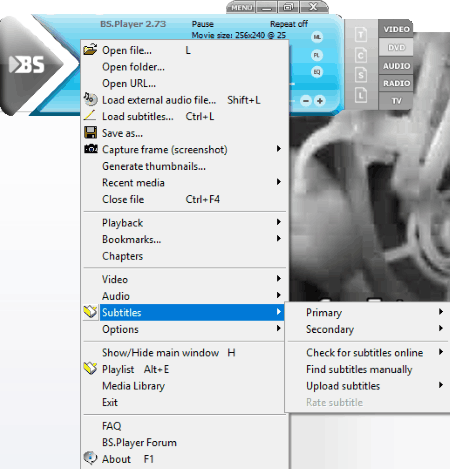Click the MENU button at window top

(242, 7)
